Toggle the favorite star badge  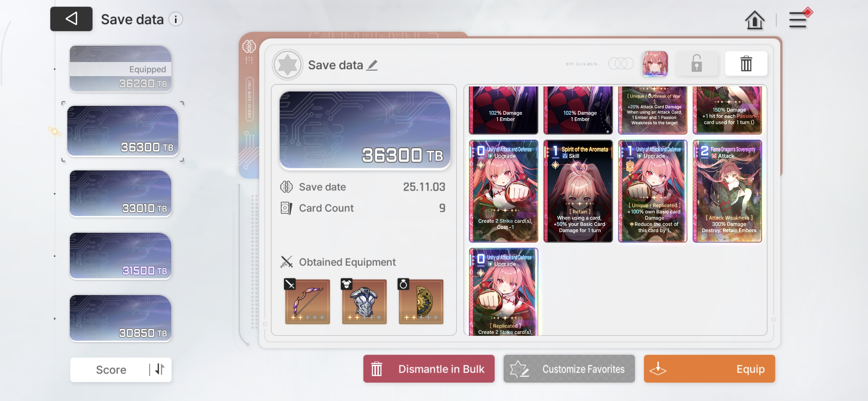[287, 65]
